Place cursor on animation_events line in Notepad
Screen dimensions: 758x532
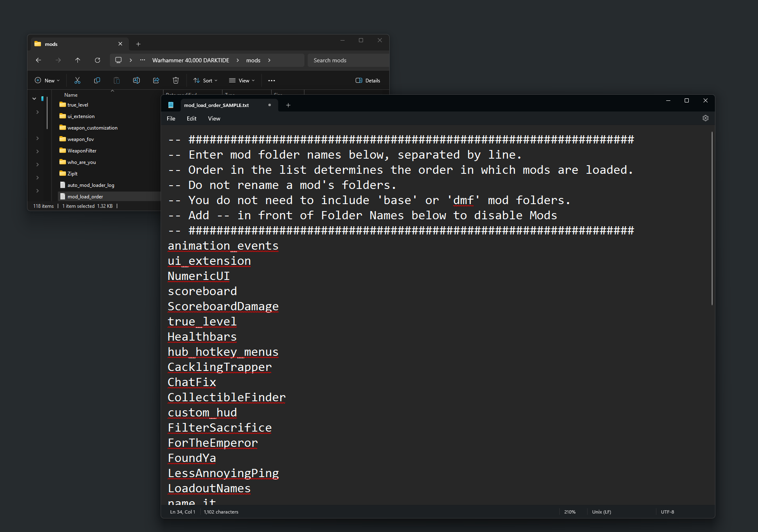[x=223, y=246]
